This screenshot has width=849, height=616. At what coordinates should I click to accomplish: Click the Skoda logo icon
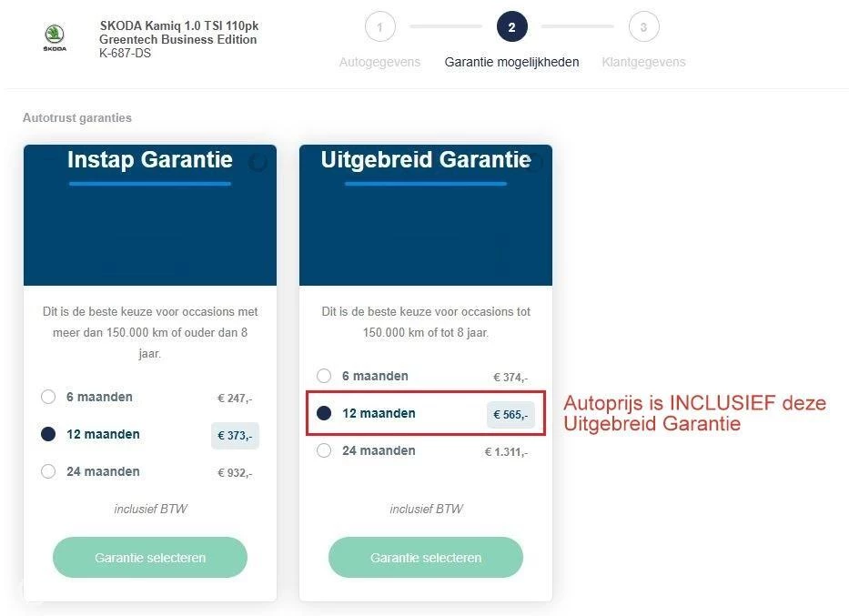point(55,38)
